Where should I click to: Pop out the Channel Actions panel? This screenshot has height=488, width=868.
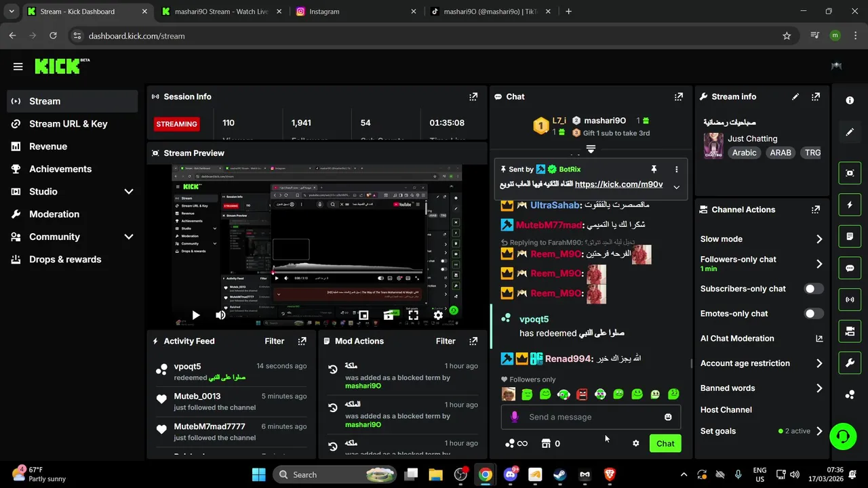coord(816,209)
